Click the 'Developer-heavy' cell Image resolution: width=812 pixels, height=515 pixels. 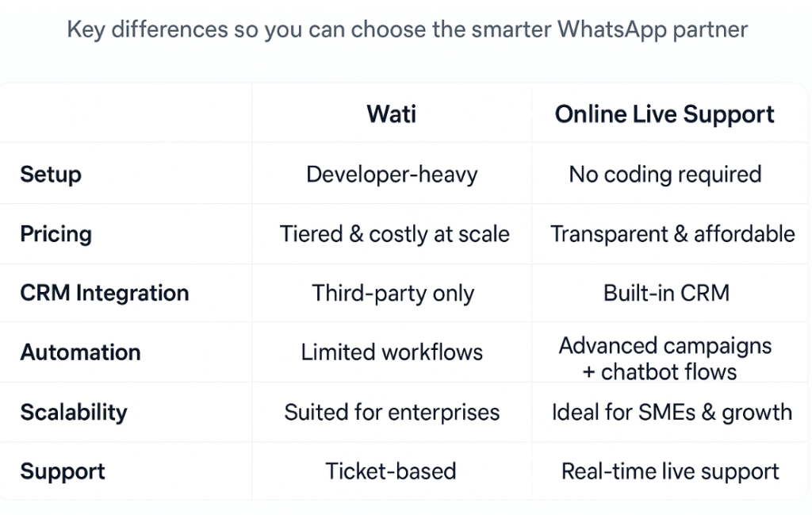[392, 175]
